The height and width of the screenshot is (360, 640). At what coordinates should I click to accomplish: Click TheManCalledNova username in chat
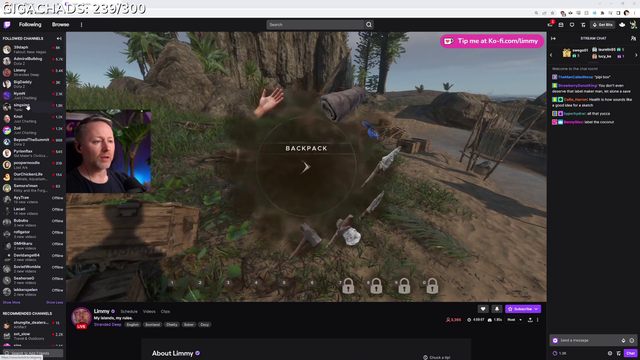pos(575,77)
